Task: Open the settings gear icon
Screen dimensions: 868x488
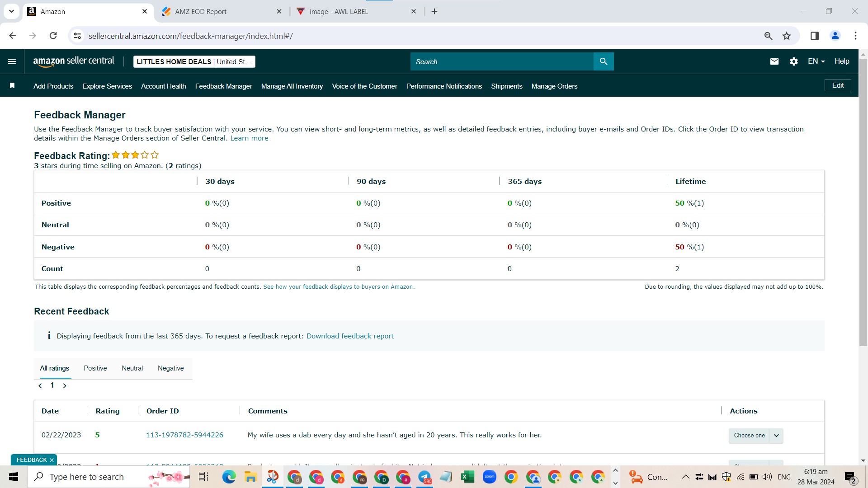Action: (794, 61)
